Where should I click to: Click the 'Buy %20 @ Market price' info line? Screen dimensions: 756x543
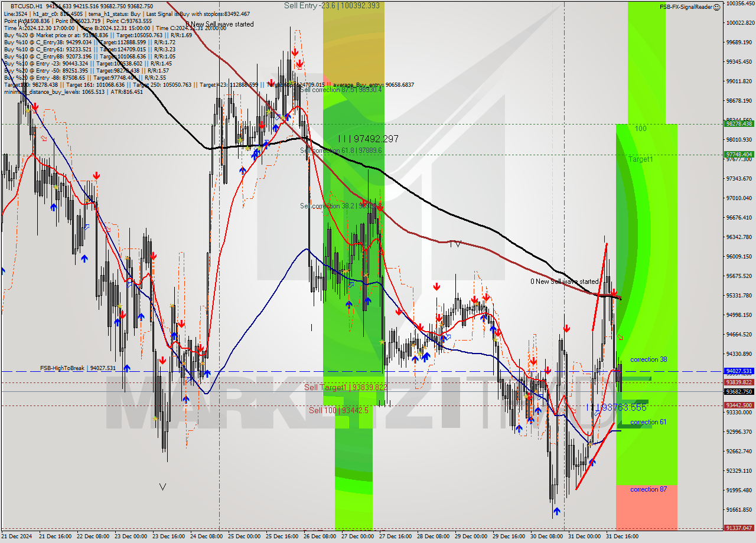[x=98, y=35]
